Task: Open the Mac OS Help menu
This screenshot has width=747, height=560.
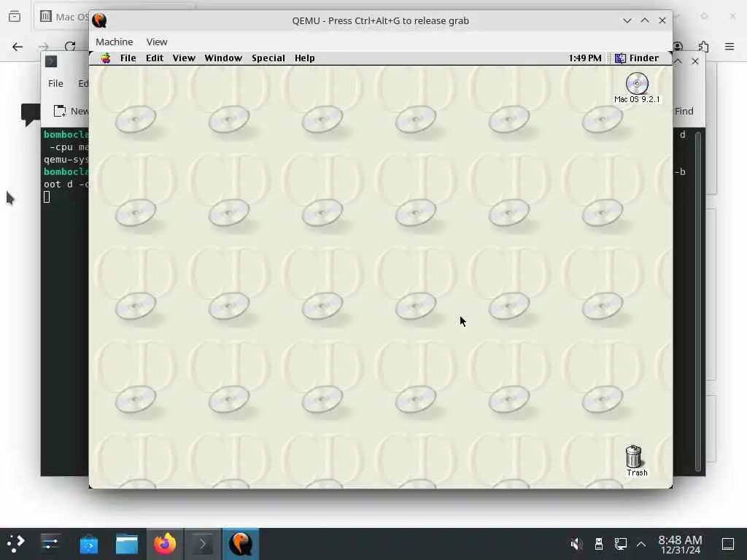Action: [304, 58]
